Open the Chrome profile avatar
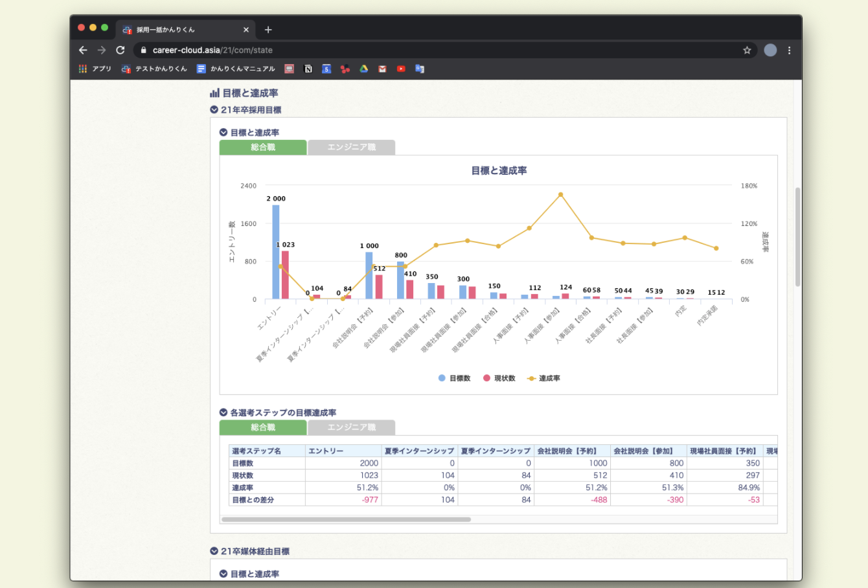Viewport: 868px width, 588px height. [770, 50]
